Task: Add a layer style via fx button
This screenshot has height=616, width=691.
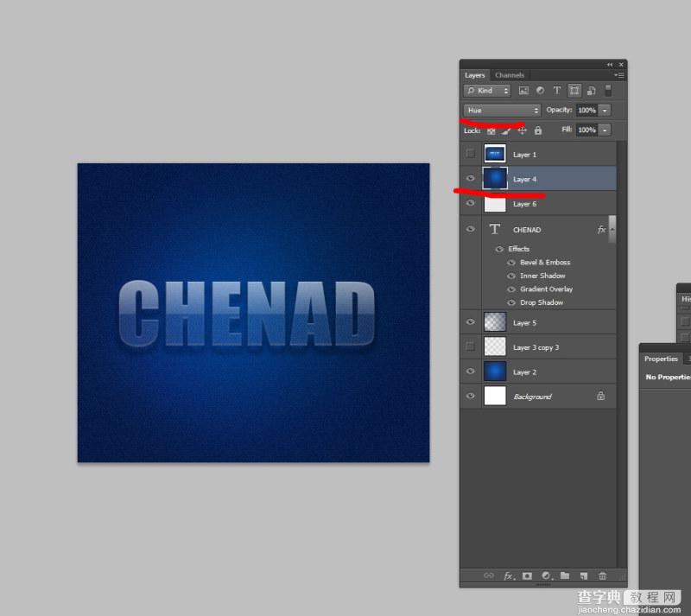Action: 509,576
